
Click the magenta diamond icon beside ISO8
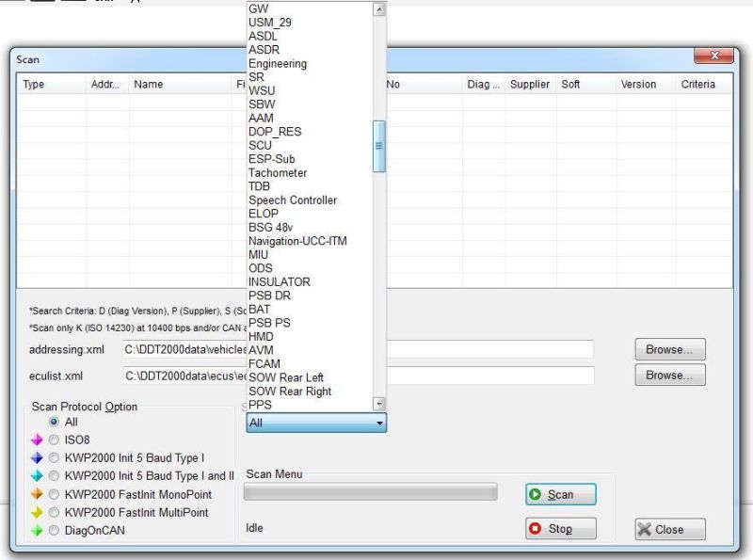(x=37, y=440)
